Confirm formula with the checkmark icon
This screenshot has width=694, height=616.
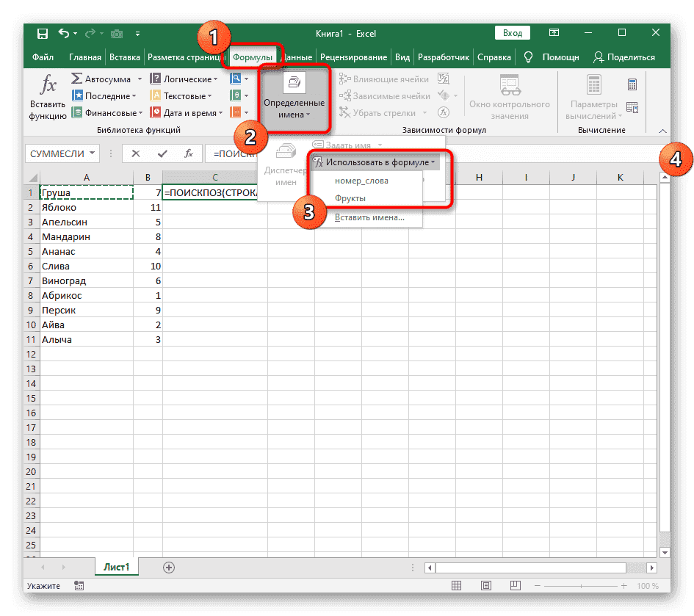pos(162,153)
